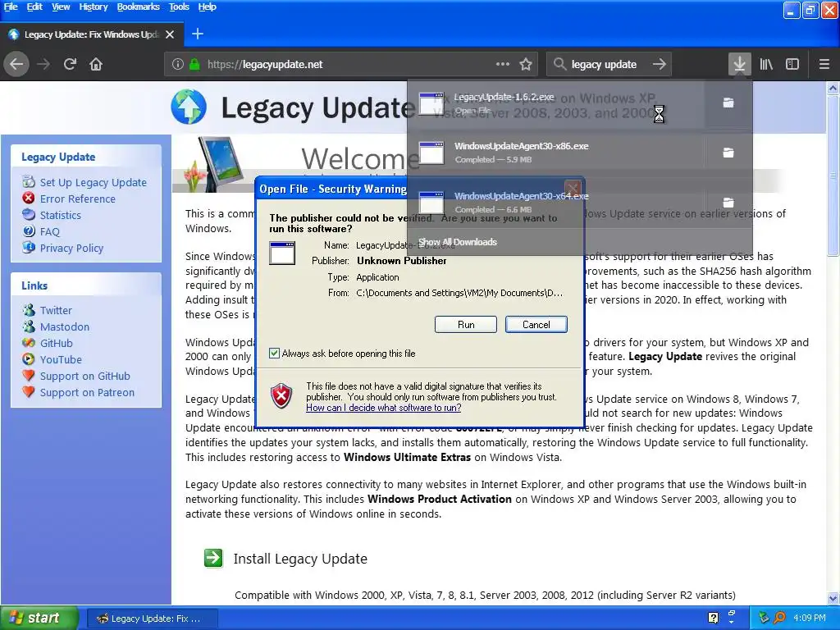Image resolution: width=840 pixels, height=630 pixels.
Task: Open the File menu
Action: click(x=11, y=7)
